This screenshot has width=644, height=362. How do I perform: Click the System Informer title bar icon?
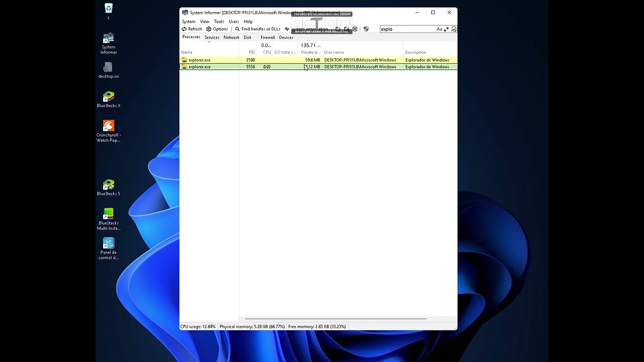point(185,13)
